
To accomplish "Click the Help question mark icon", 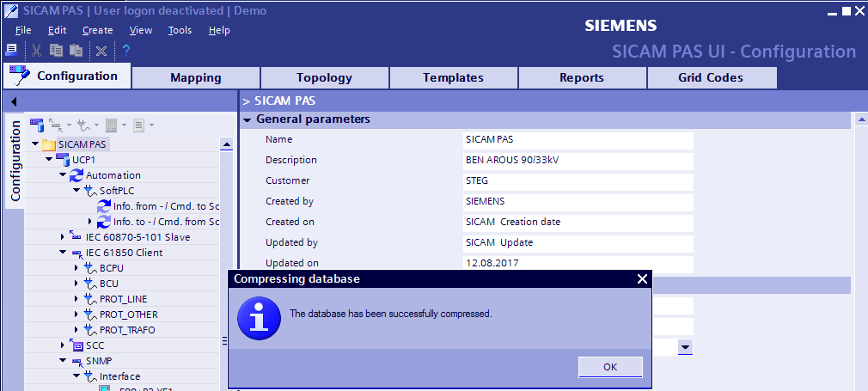I will 125,51.
